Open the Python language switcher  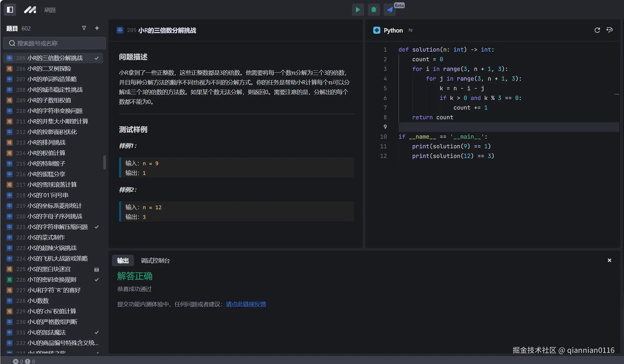tap(393, 30)
